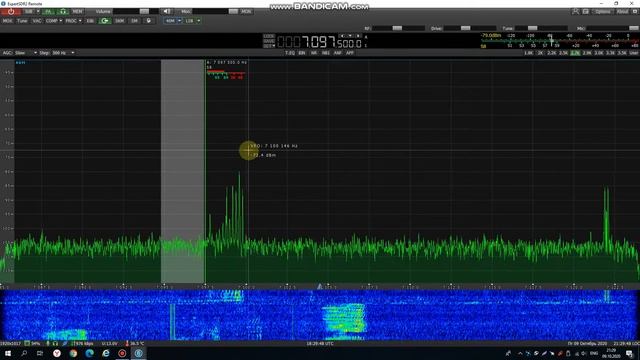Adjust the Mic gain slider
Viewport: 640px width, 360px height.
[x=612, y=28]
